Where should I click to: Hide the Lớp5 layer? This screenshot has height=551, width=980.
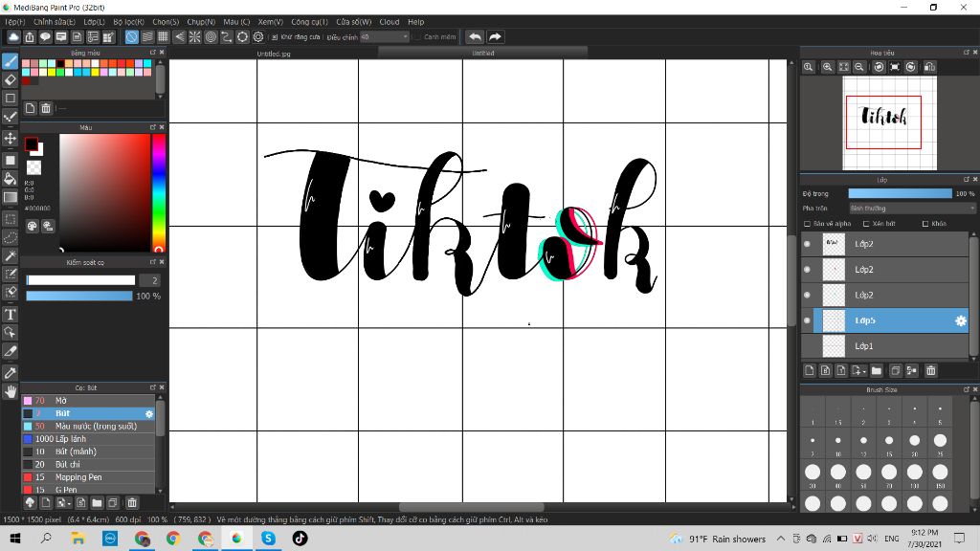coord(807,320)
